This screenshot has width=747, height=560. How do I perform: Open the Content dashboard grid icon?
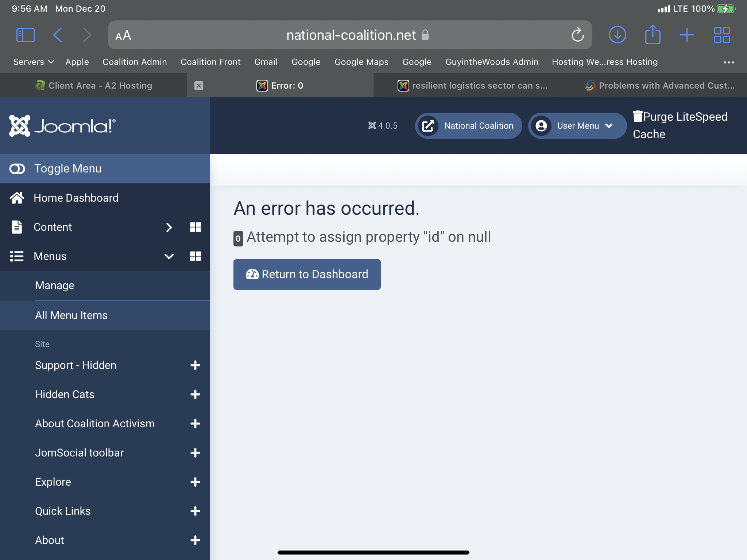click(196, 227)
